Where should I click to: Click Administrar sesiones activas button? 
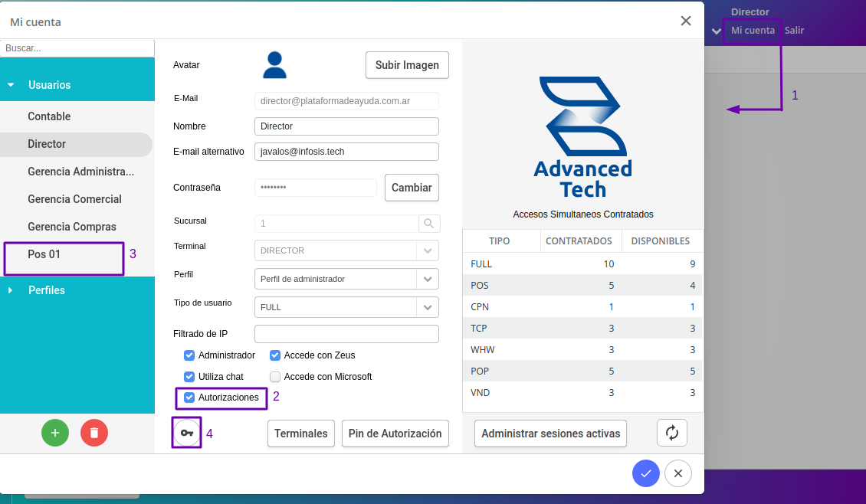point(551,434)
